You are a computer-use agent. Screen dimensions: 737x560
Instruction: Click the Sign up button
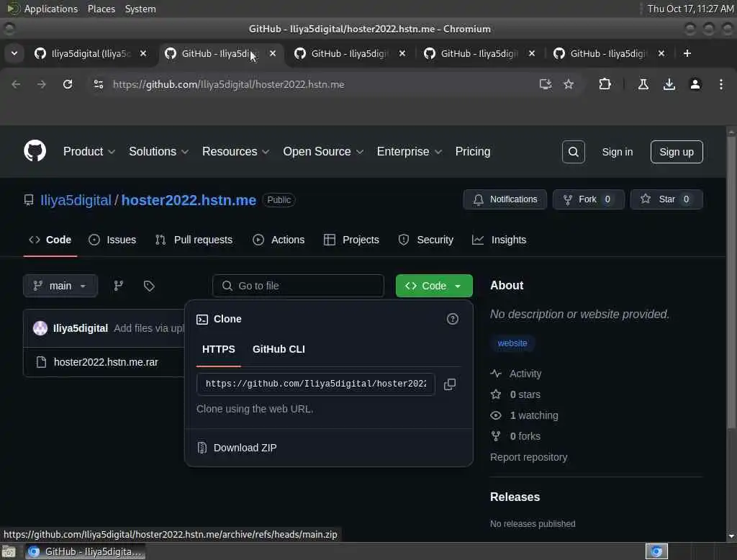click(x=677, y=152)
